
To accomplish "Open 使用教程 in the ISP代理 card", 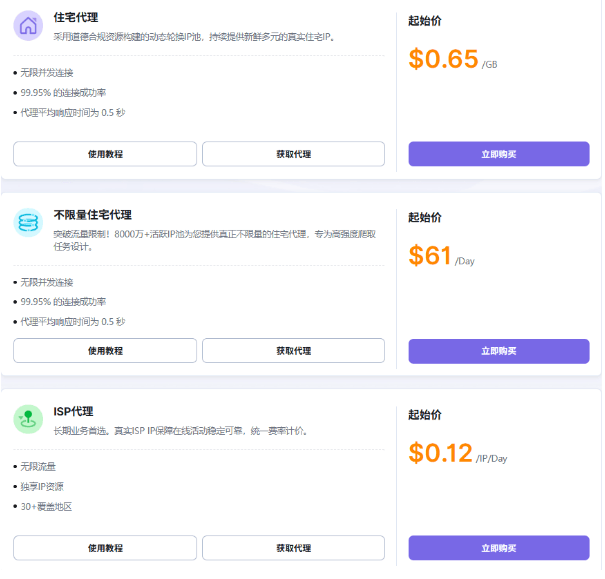I will 105,548.
